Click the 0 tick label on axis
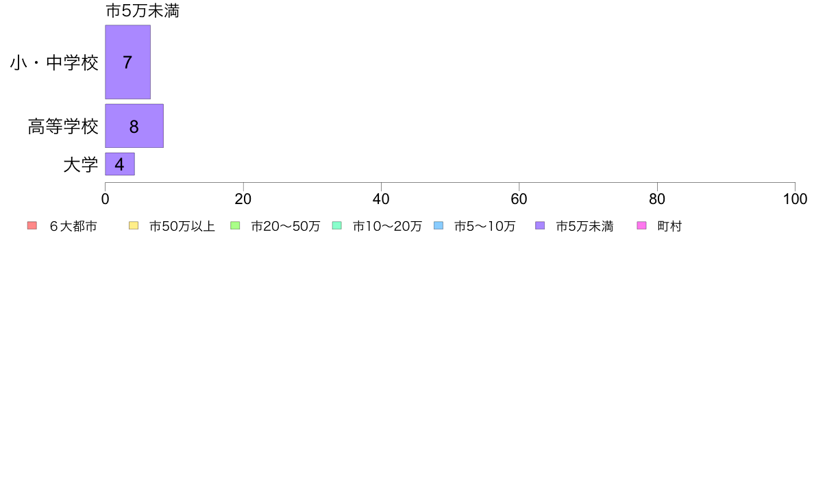814x504 pixels. pyautogui.click(x=106, y=199)
